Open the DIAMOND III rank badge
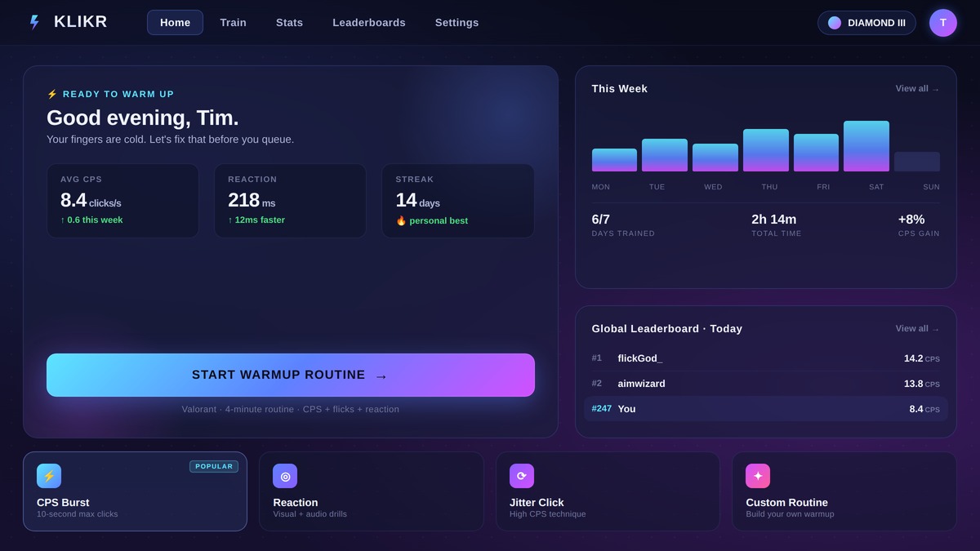 click(x=866, y=23)
